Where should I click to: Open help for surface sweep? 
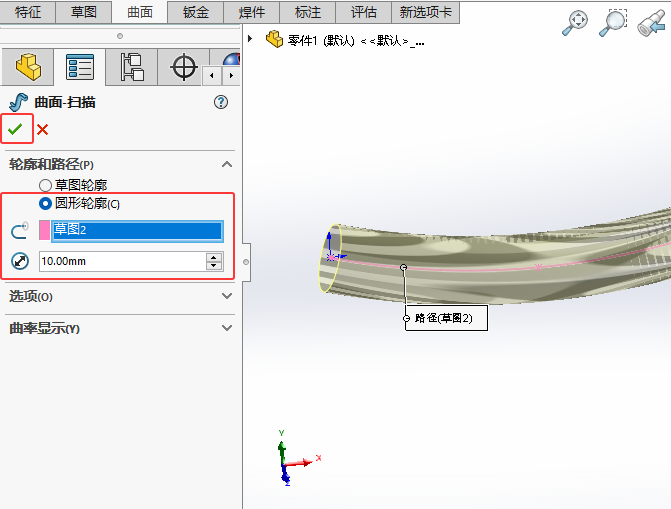[x=221, y=102]
